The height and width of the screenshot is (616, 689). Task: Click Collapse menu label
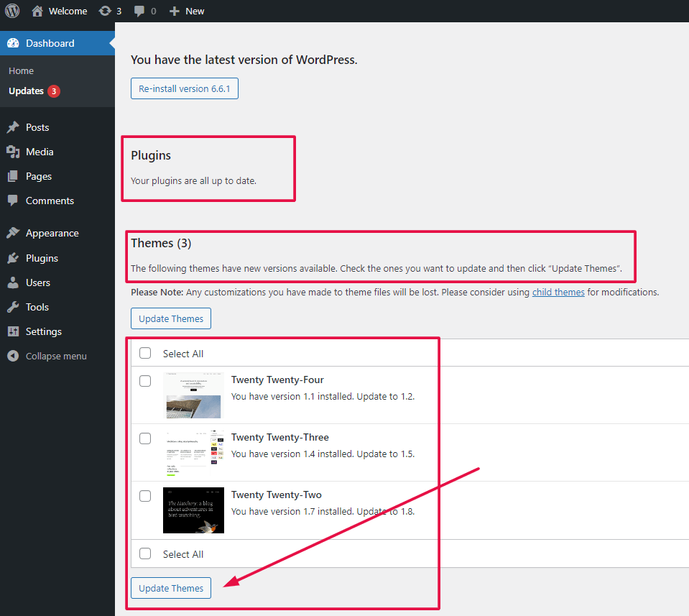coord(56,356)
